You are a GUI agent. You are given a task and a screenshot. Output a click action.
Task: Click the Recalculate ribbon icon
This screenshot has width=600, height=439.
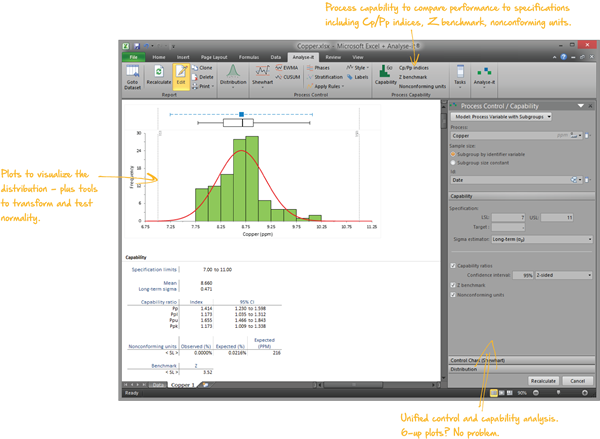pos(158,75)
